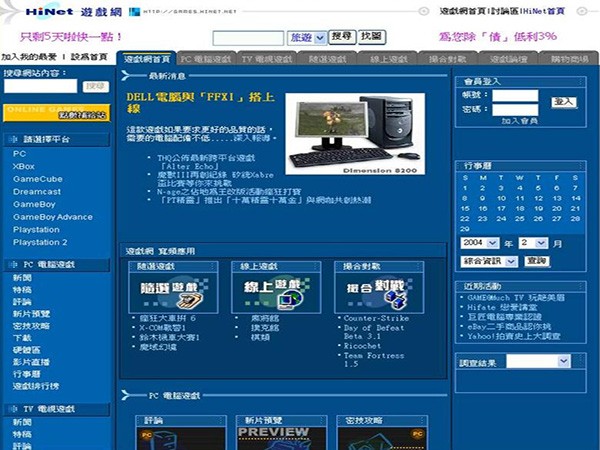This screenshot has height=450, width=600.
Task: Switch to the 隨選遊戲 tab
Action: point(327,59)
